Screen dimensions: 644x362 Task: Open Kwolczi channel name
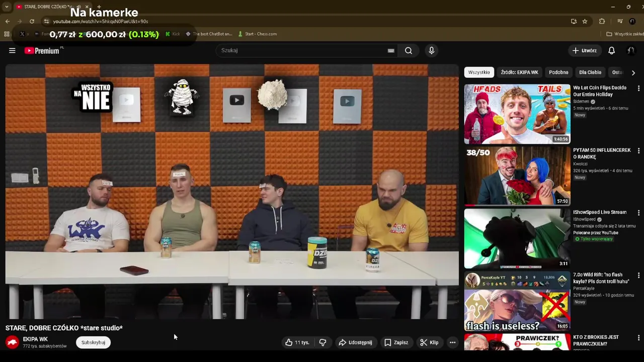580,164
